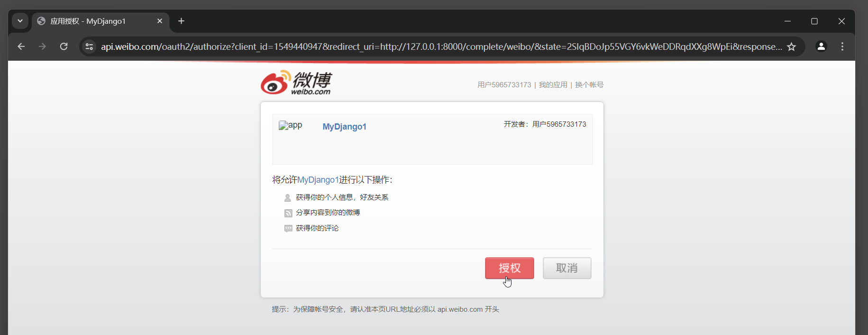Open the MyDjango1 app name link

(344, 127)
